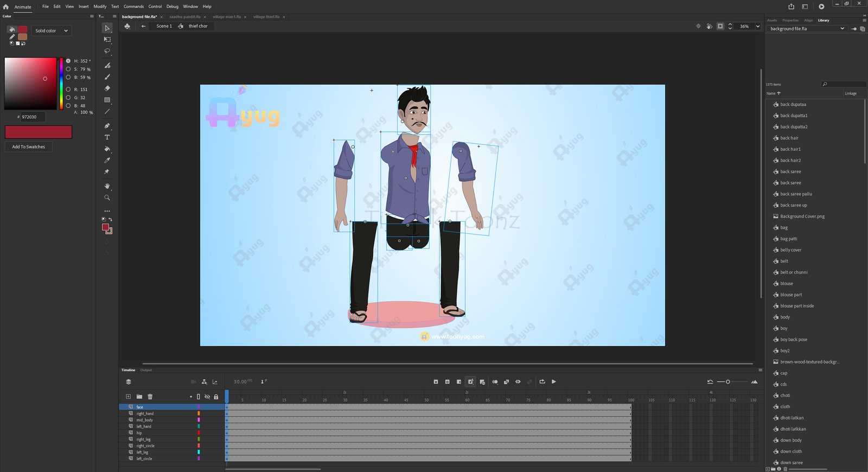
Task: Click the Add To Swatches button
Action: coord(29,147)
